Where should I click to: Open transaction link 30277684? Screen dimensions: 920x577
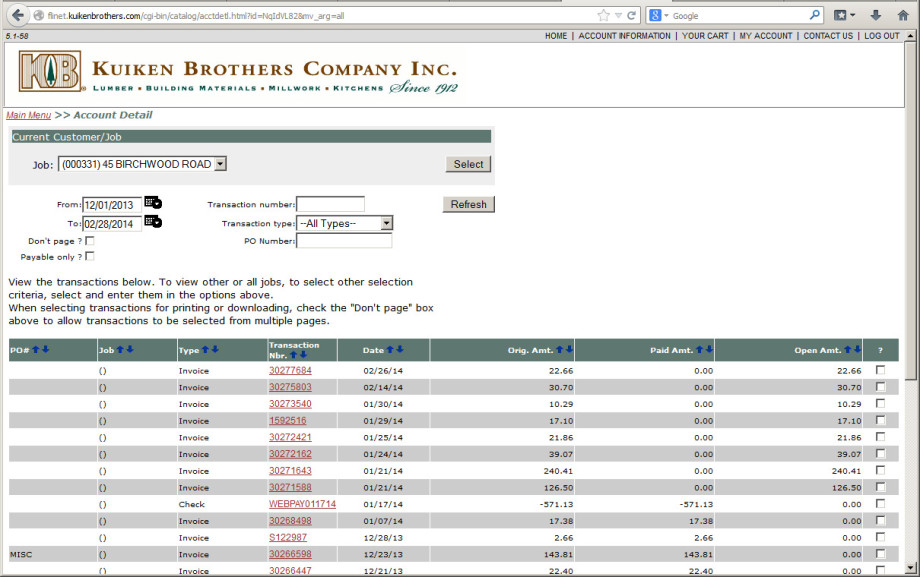click(290, 370)
